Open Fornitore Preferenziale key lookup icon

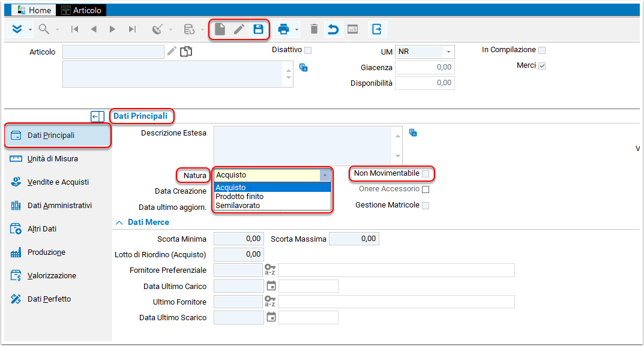tap(270, 270)
